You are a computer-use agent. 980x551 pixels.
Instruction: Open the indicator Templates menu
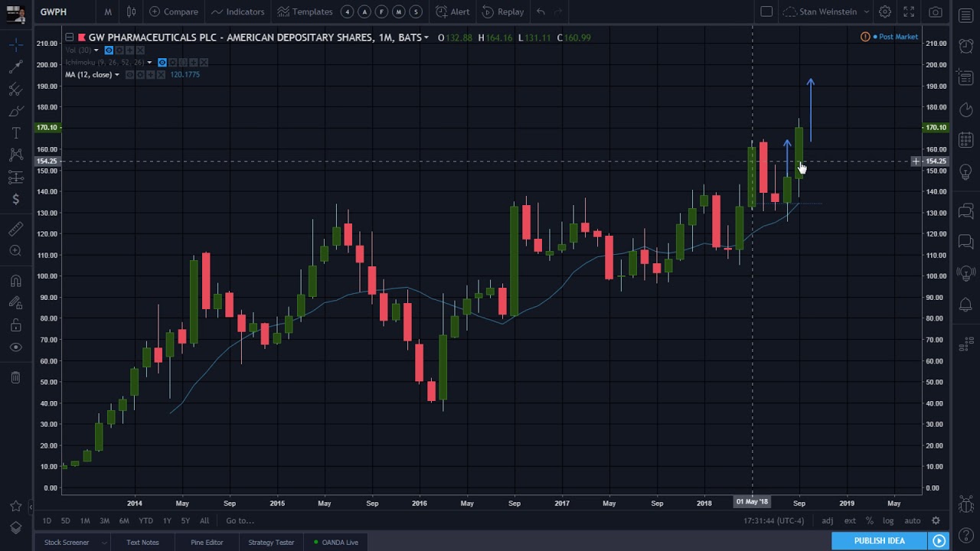[305, 11]
